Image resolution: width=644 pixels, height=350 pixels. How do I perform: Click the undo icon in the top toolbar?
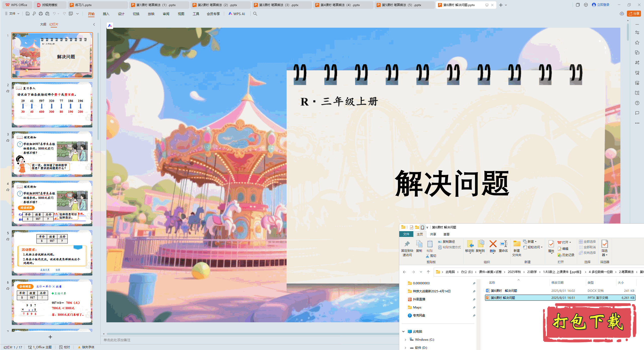point(54,14)
